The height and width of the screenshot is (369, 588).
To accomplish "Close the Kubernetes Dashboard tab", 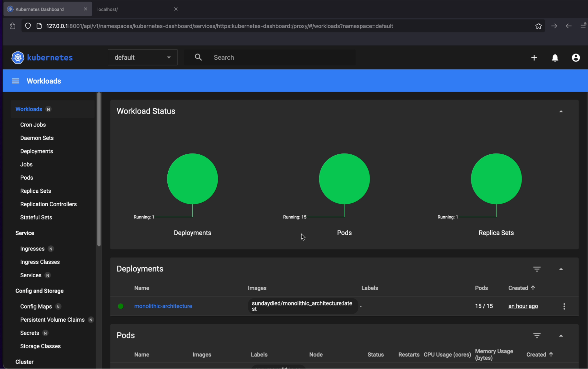I will [85, 9].
